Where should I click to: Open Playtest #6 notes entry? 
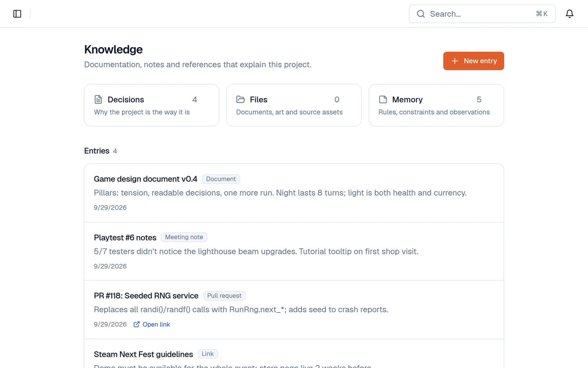[294, 251]
